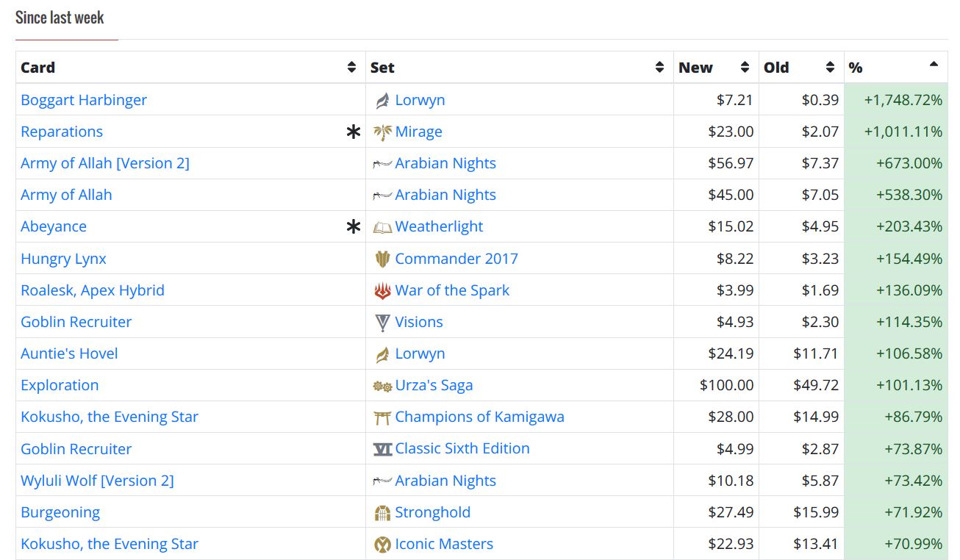Toggle sort on the % column
The height and width of the screenshot is (560, 960).
[934, 66]
